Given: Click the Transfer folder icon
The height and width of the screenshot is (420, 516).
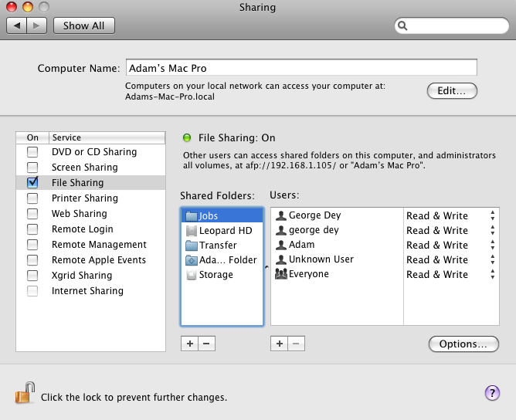Looking at the screenshot, I should coord(192,246).
